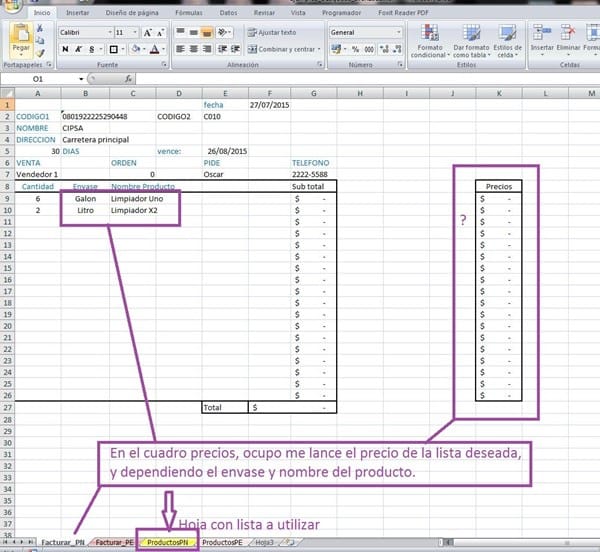Click the Ajustar texto button

pos(272,33)
